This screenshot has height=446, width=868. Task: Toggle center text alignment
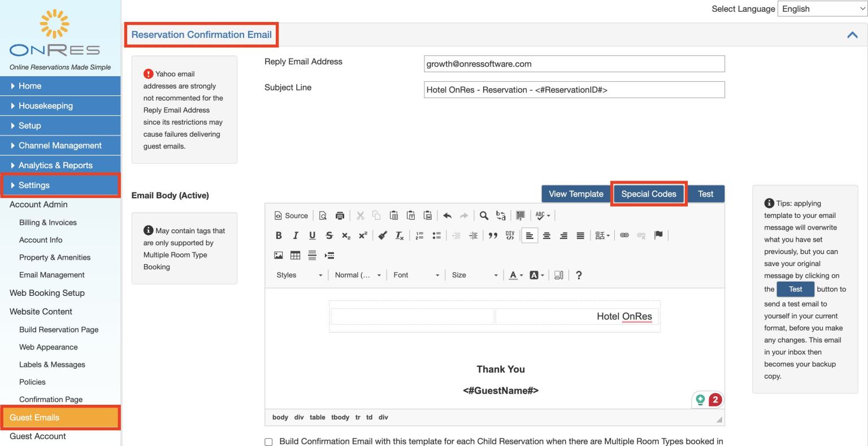tap(546, 236)
